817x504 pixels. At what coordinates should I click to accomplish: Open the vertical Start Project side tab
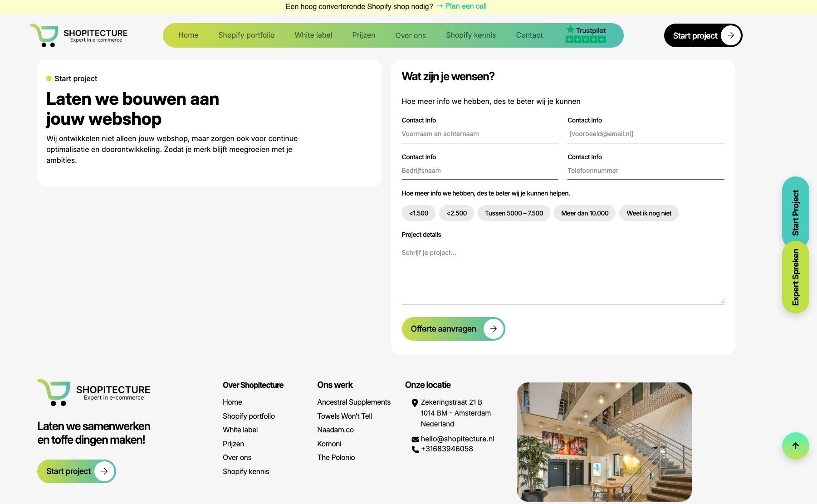pyautogui.click(x=795, y=212)
